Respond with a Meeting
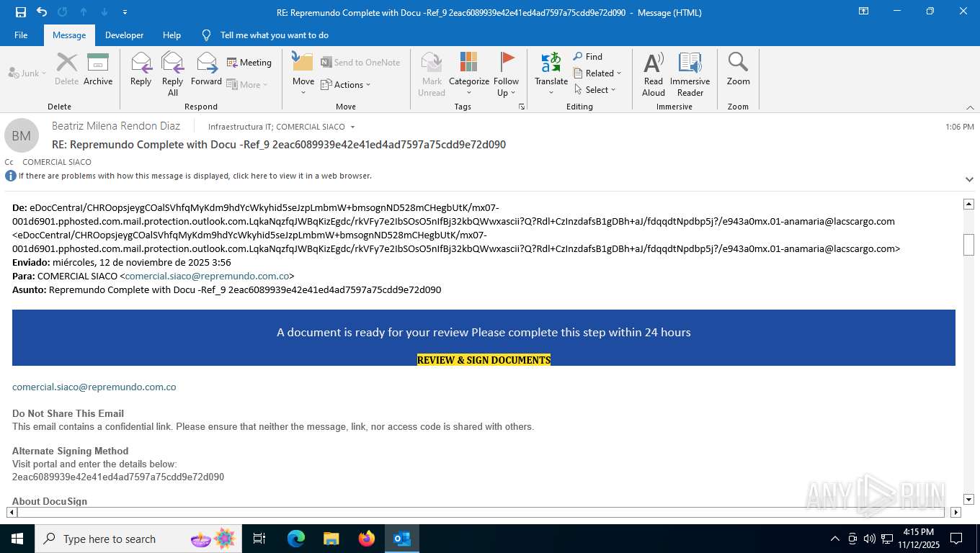This screenshot has height=553, width=980. pyautogui.click(x=249, y=63)
